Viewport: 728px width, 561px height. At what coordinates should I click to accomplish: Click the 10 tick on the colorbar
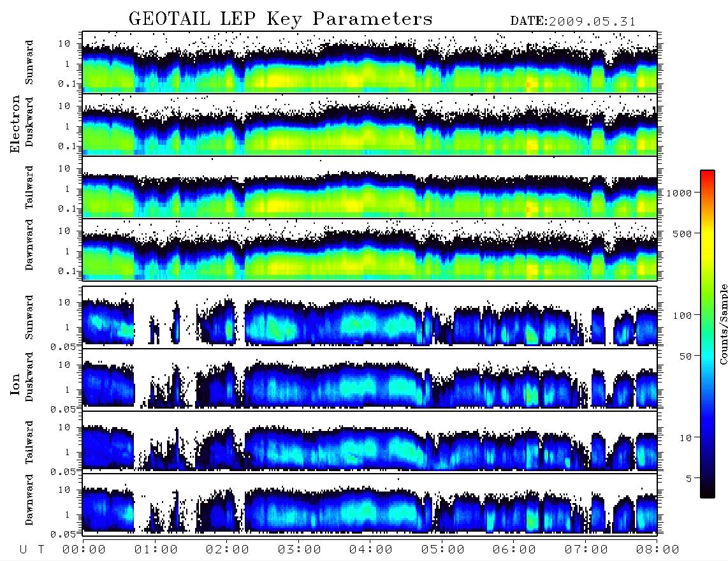pyautogui.click(x=685, y=438)
